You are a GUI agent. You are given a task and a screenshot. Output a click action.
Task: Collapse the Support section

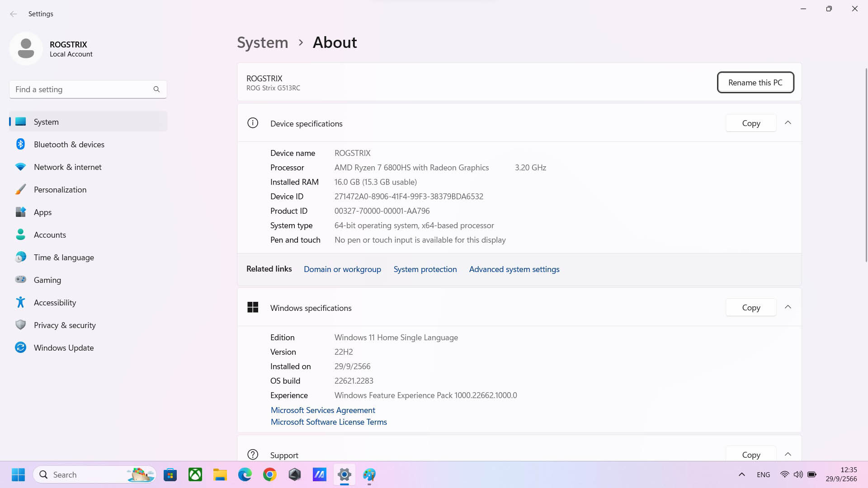(788, 454)
